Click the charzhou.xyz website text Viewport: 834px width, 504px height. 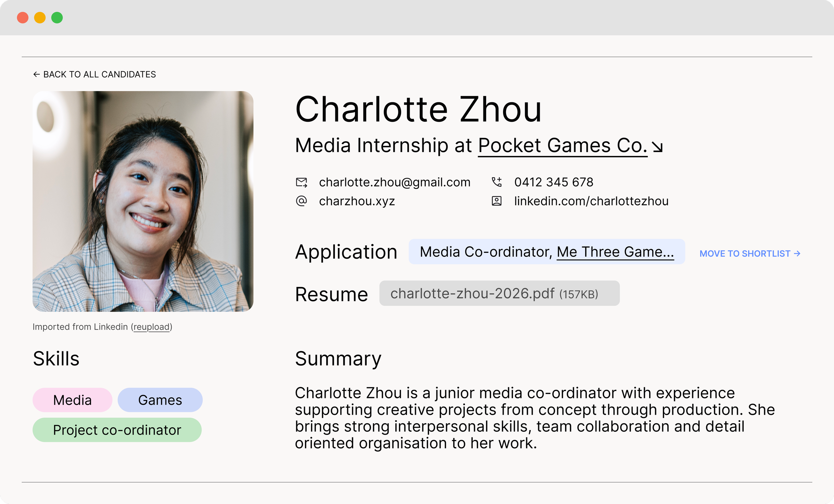[x=357, y=201]
